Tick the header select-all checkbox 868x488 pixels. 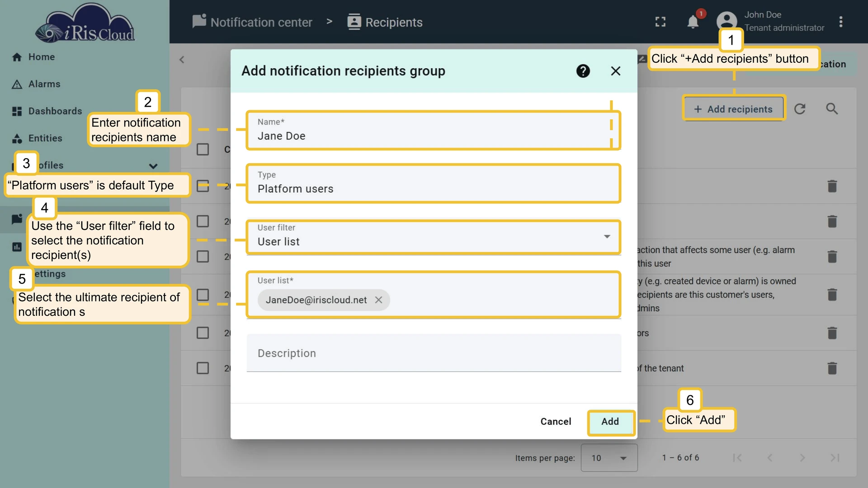(x=203, y=149)
